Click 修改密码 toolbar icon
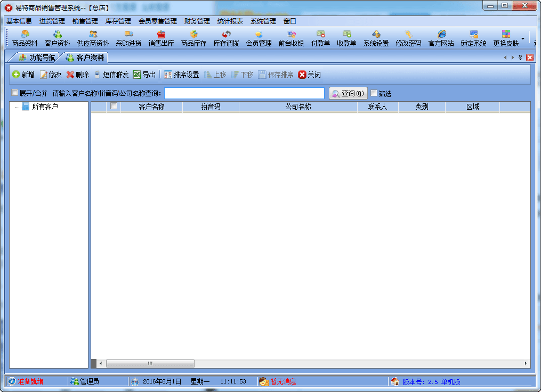The height and width of the screenshot is (392, 541). pos(408,38)
